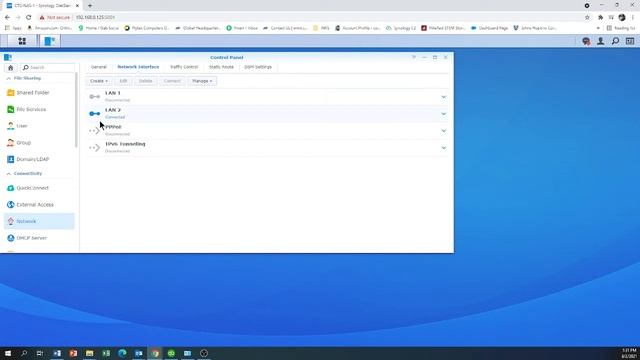Image resolution: width=640 pixels, height=360 pixels.
Task: Open a new browser tab
Action: click(x=90, y=6)
